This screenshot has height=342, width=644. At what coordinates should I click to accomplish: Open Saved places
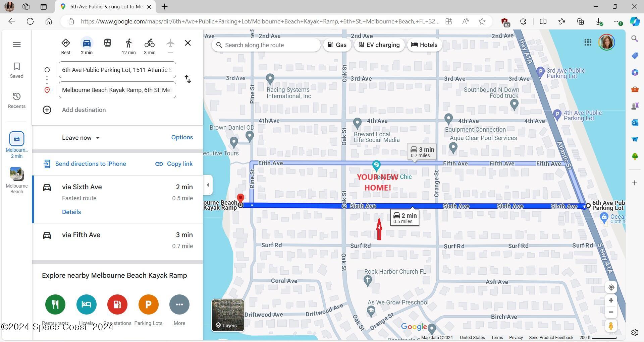16,70
